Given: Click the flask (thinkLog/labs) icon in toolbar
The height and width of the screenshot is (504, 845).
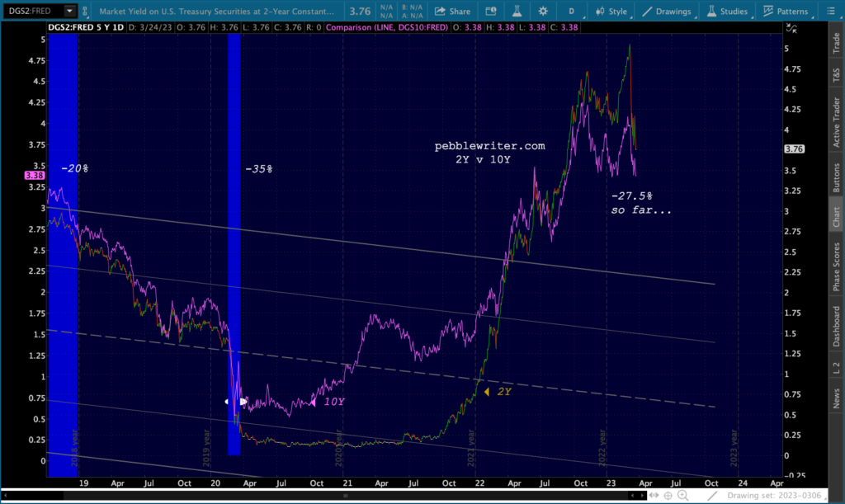Looking at the screenshot, I should pyautogui.click(x=517, y=12).
